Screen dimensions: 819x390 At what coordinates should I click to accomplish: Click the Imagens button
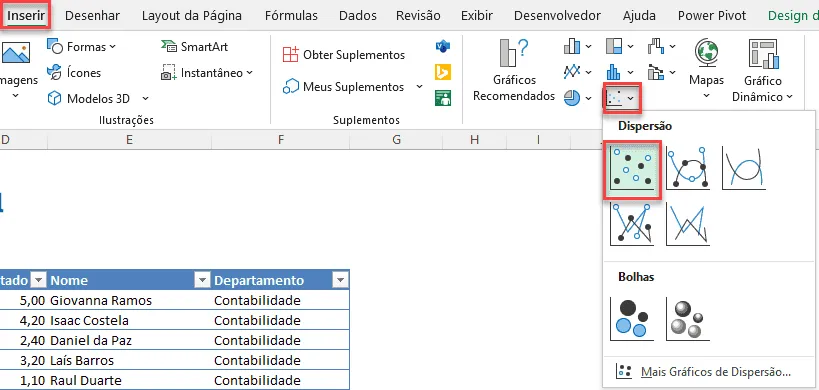(x=17, y=69)
